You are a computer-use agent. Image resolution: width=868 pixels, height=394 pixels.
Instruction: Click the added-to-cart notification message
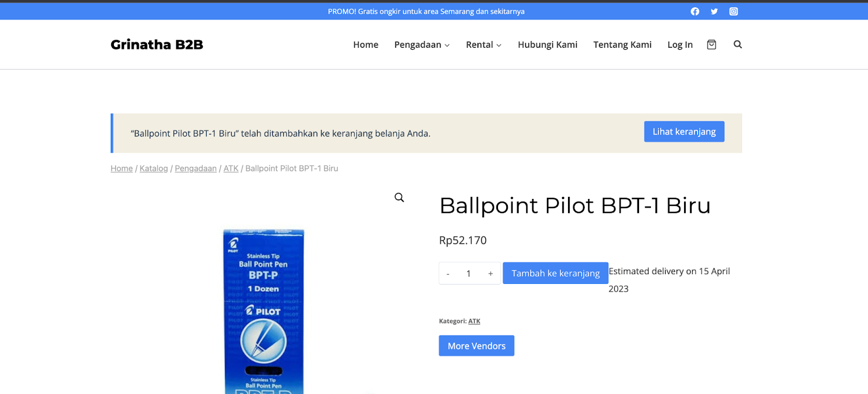coord(280,133)
